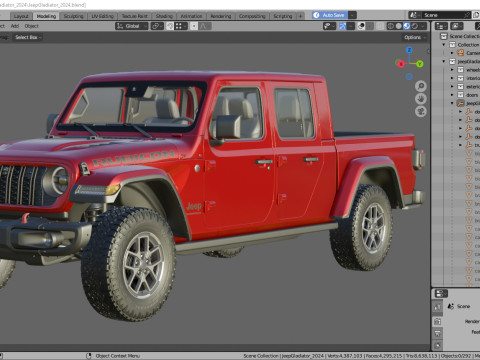Collapse the JeepGladiator collection
Image resolution: width=480 pixels, height=360 pixels.
(x=444, y=61)
